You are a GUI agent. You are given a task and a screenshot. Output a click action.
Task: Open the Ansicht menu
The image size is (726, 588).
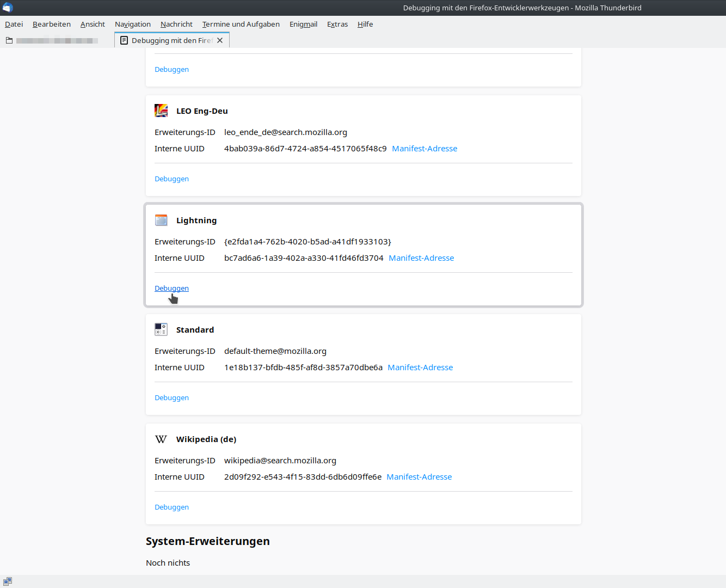point(93,24)
